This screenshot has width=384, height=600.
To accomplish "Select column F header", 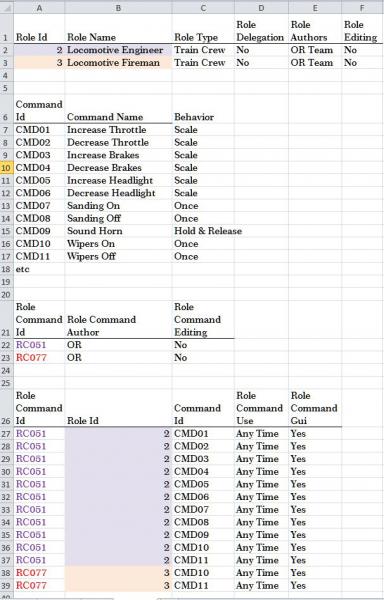I will click(362, 8).
